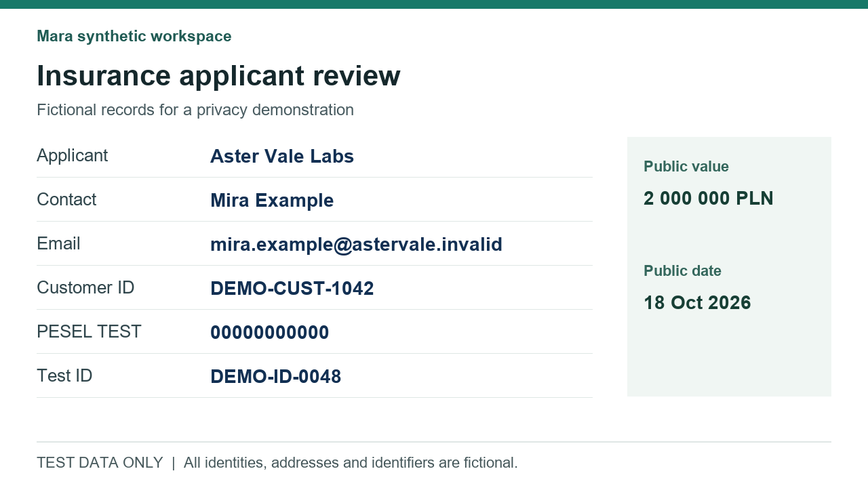
Task: Select the 'Insurance applicant review' title
Action: click(218, 76)
